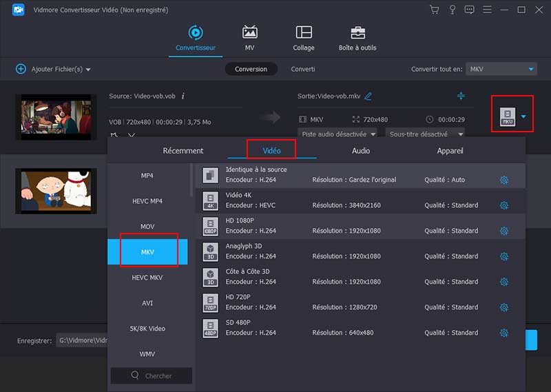Switch to the Audio format tab
This screenshot has width=551, height=392.
tap(360, 150)
